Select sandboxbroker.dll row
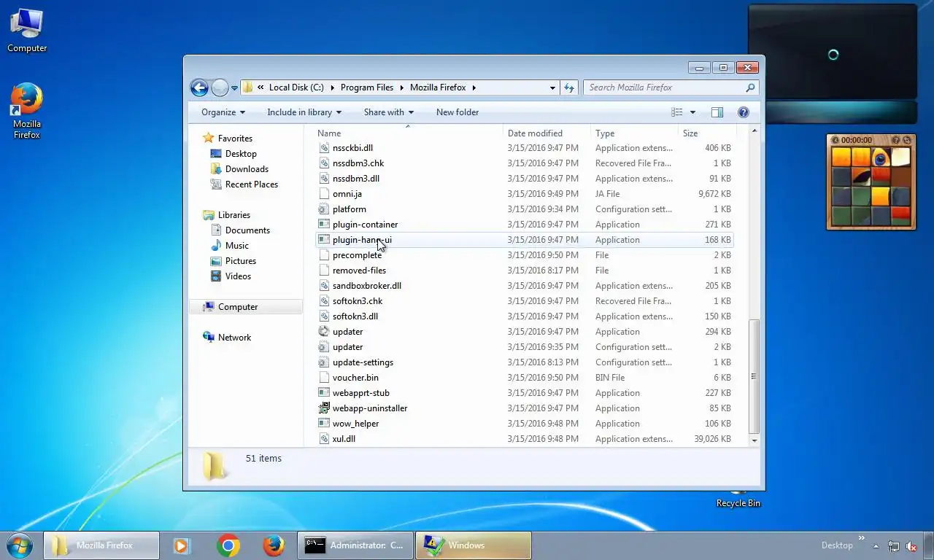This screenshot has width=934, height=560. point(524,286)
